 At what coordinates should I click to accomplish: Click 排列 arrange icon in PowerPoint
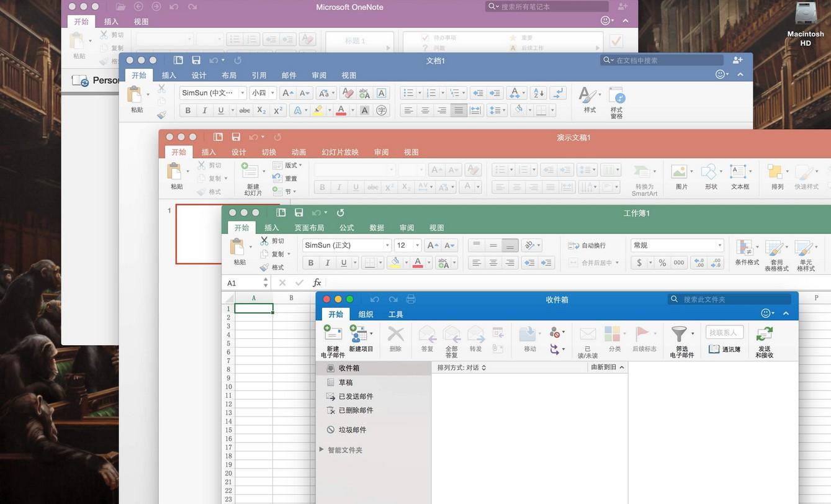pyautogui.click(x=775, y=172)
